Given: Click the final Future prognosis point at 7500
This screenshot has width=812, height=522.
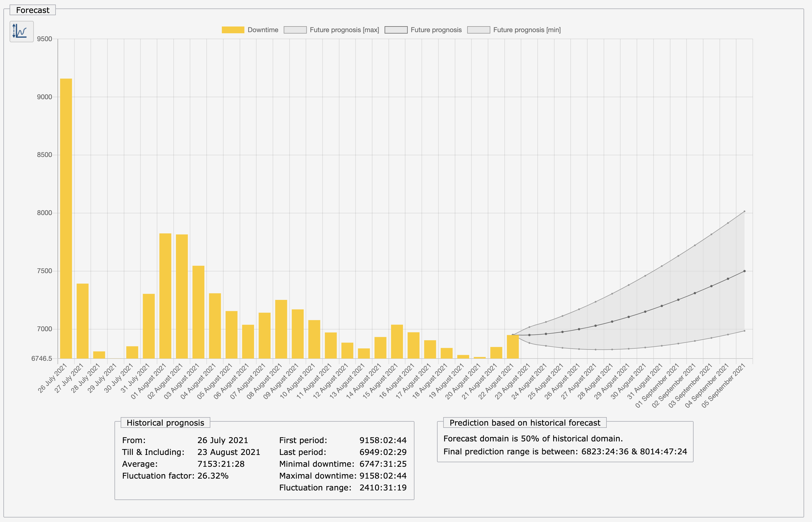Looking at the screenshot, I should (744, 271).
